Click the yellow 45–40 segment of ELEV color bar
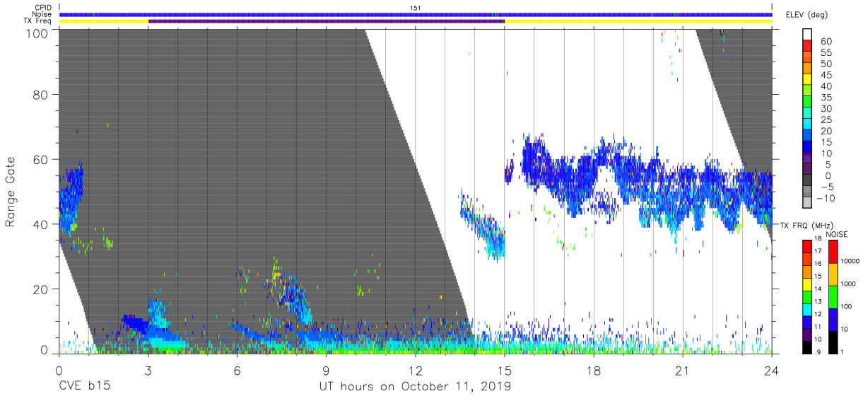 point(808,81)
